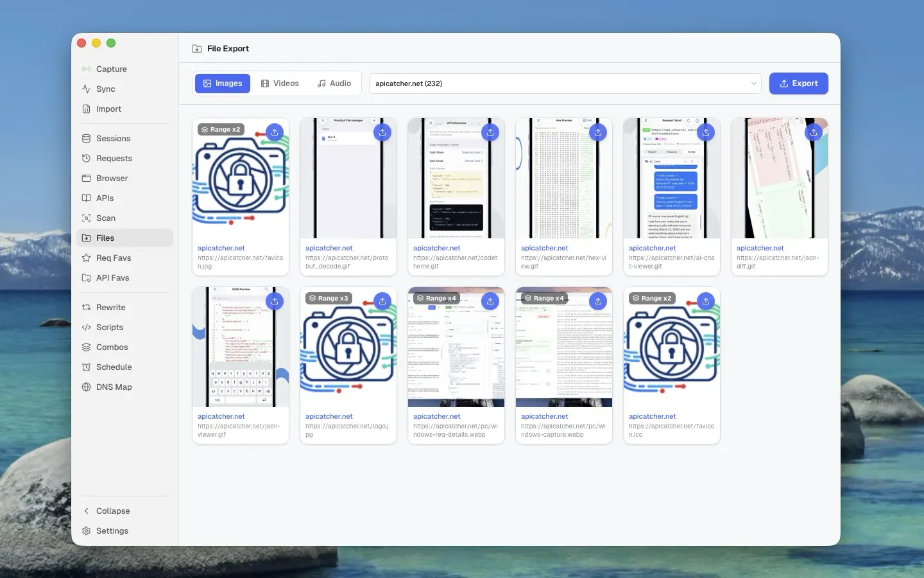
Task: Click the Sync waveform icon
Action: tap(86, 89)
